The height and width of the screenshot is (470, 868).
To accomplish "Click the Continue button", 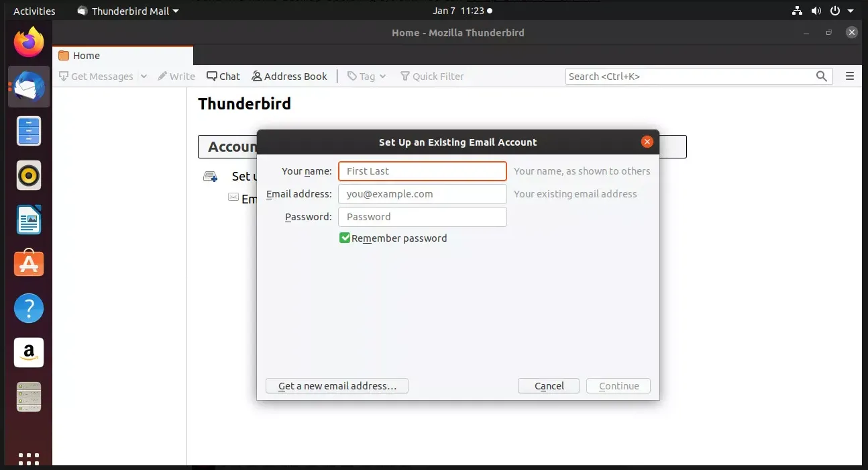I will pos(618,386).
